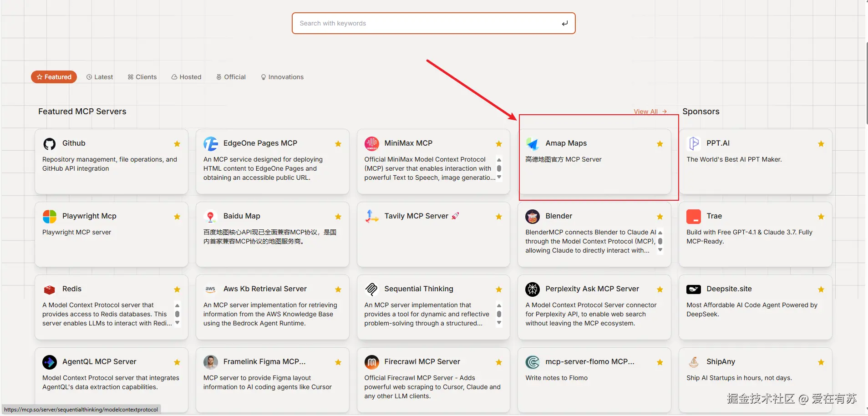
Task: Click the "Sponsors" heading text
Action: point(701,112)
